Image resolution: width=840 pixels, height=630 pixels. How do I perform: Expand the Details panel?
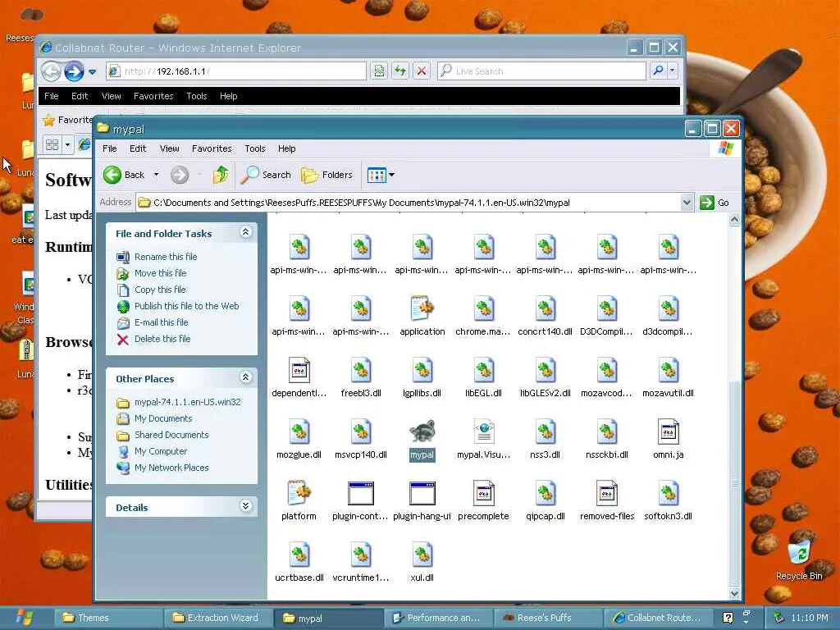point(246,506)
